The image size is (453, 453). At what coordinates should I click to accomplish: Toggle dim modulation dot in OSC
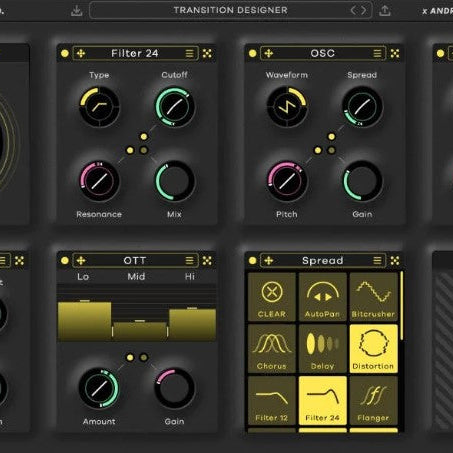tap(331, 150)
